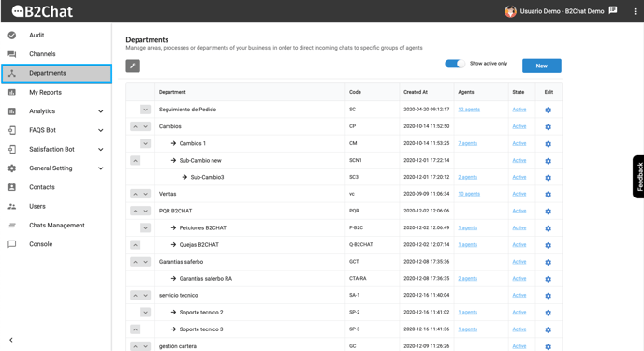Go to the Contacts menu item
The height and width of the screenshot is (351, 644).
point(57,187)
